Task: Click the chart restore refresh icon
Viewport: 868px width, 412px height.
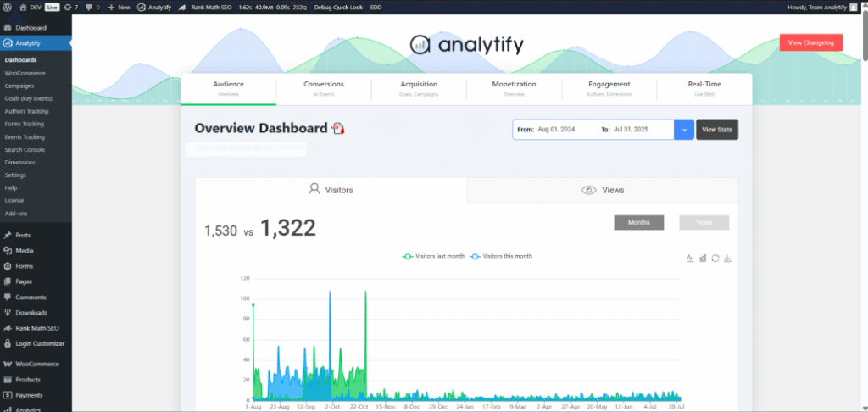Action: (715, 258)
